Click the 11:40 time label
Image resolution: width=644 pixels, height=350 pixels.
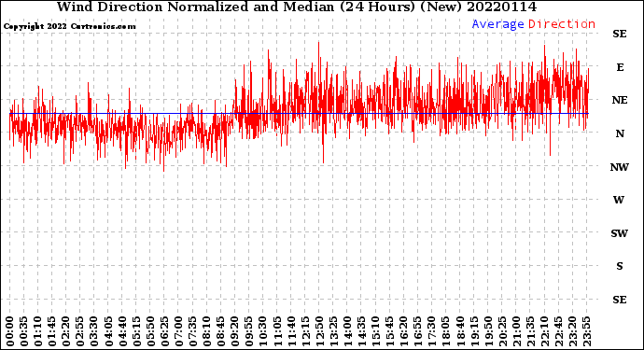point(291,331)
